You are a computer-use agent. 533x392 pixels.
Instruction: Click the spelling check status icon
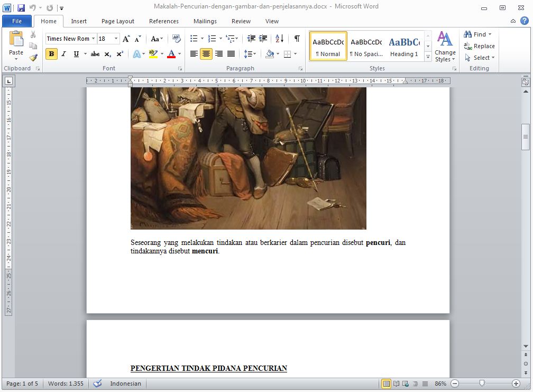(x=97, y=384)
